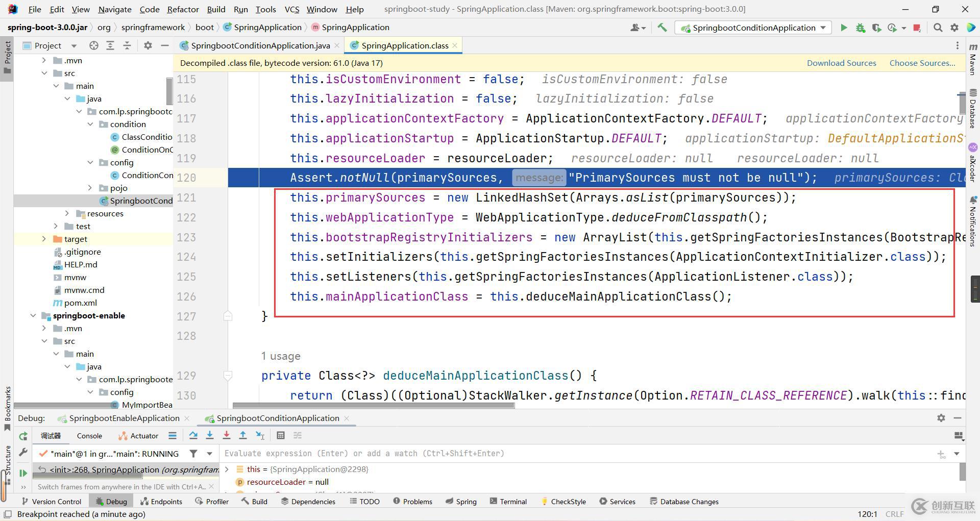The height and width of the screenshot is (521, 980).
Task: Switch to the Console tab
Action: [x=89, y=436]
